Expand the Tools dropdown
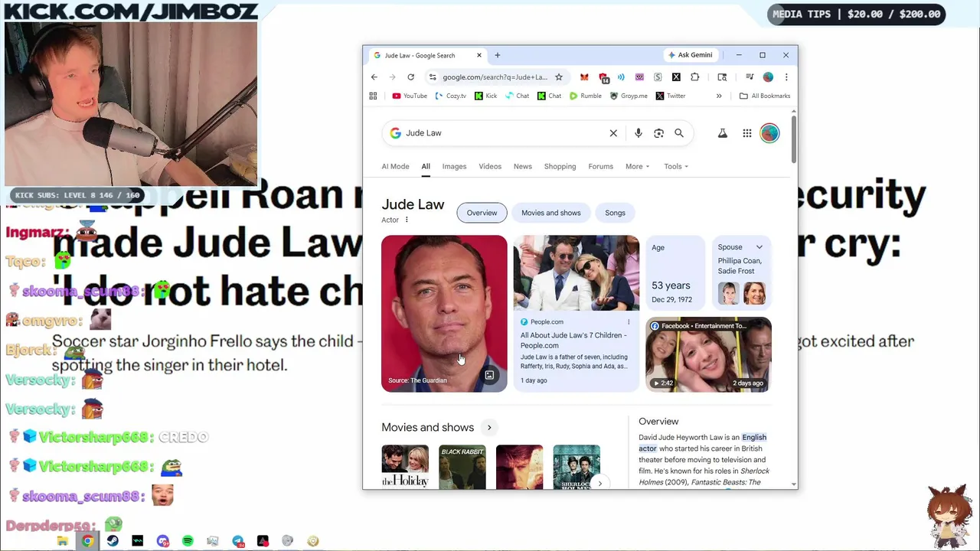The height and width of the screenshot is (551, 980). 676,166
